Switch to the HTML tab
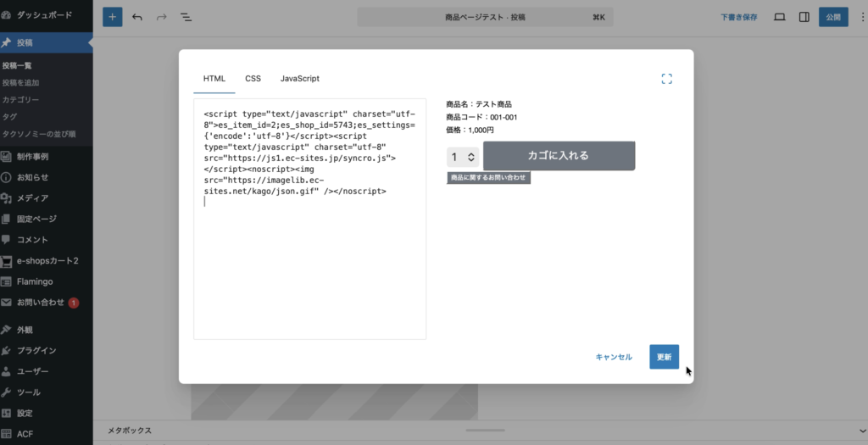The image size is (868, 445). click(214, 79)
